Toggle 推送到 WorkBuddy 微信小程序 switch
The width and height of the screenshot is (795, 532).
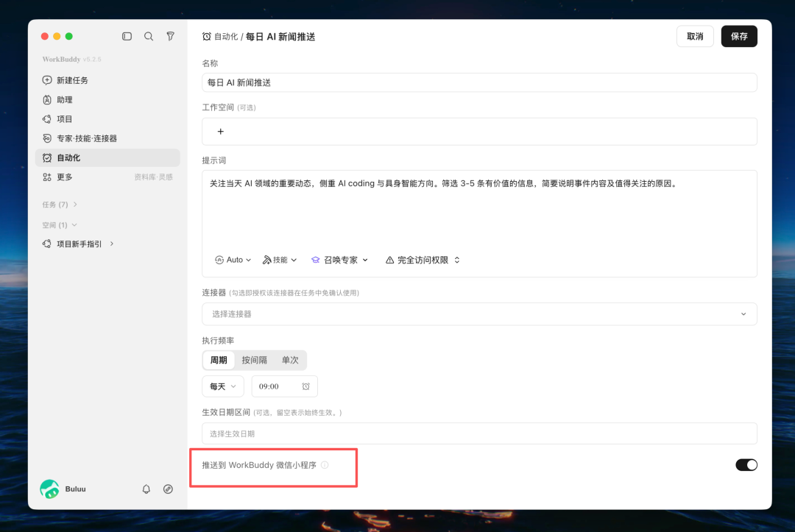(746, 464)
